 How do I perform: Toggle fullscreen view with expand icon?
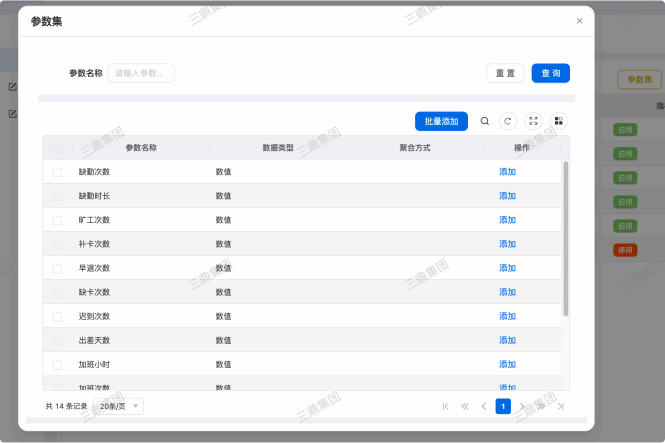534,121
